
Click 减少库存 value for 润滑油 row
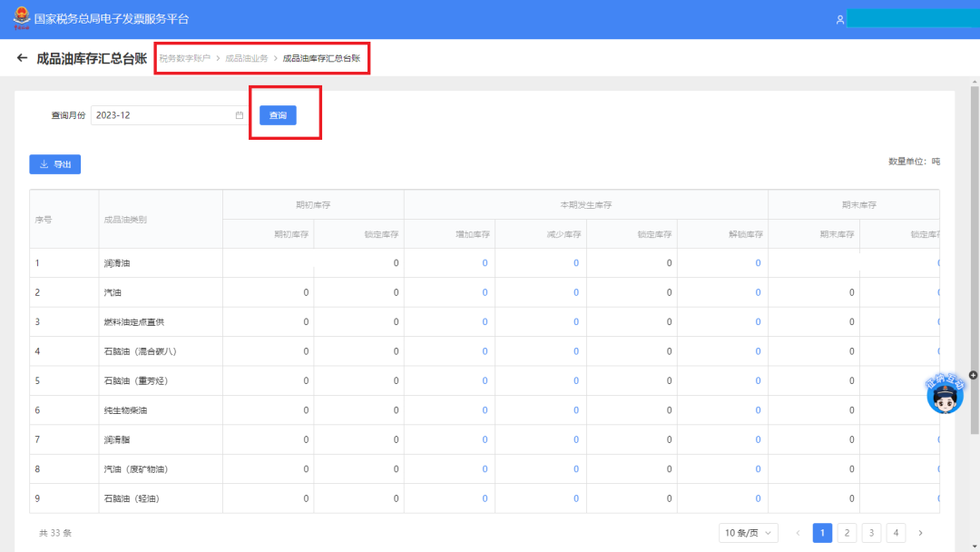pyautogui.click(x=575, y=263)
